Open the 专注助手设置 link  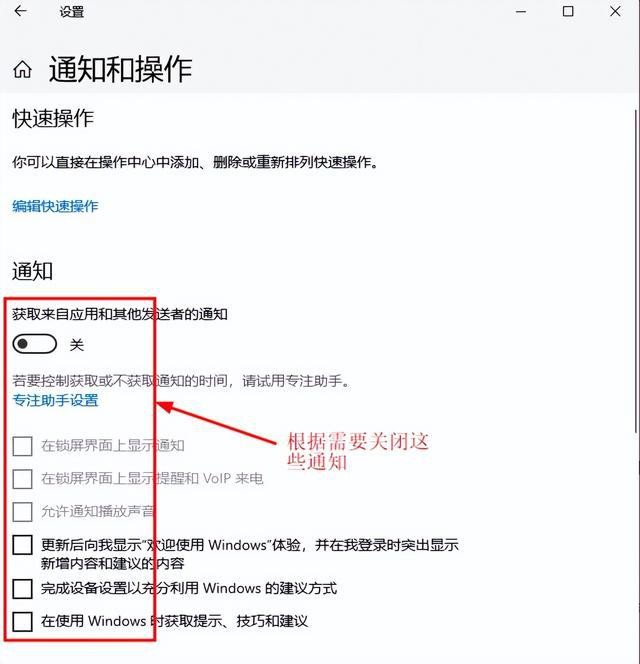coord(55,400)
